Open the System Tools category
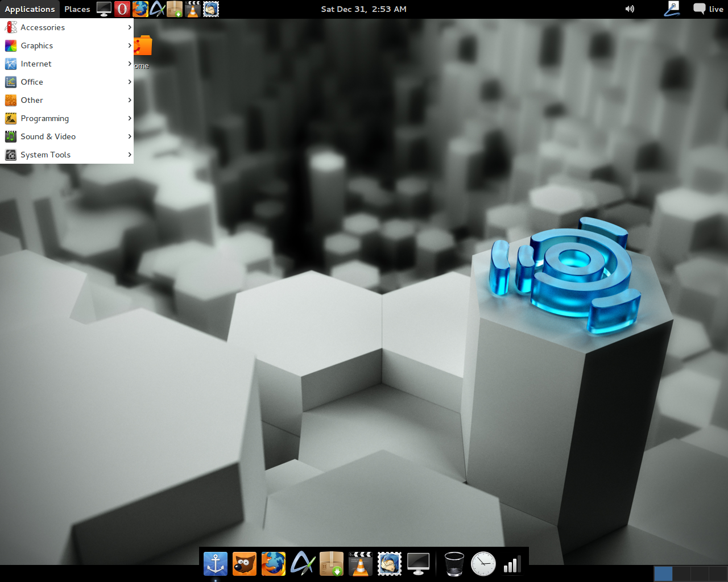Viewport: 728px width, 582px height. 67,155
